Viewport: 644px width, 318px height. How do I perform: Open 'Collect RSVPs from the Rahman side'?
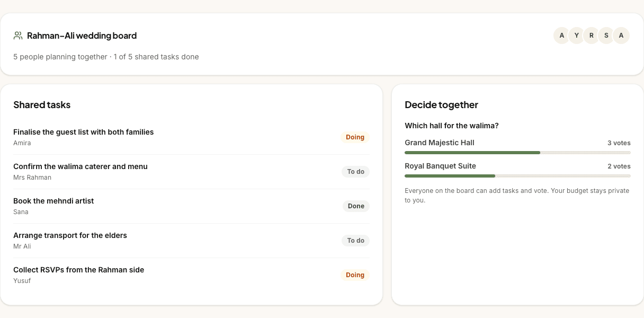tap(79, 270)
